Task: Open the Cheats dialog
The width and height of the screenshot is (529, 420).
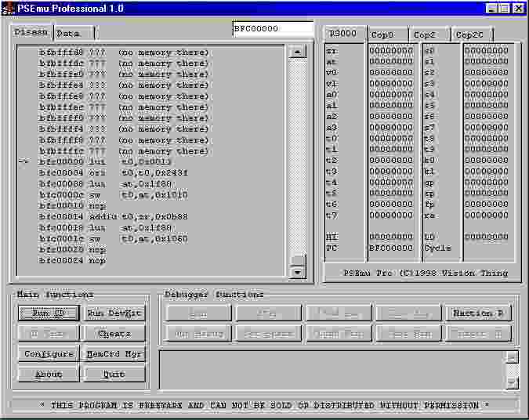Action: [114, 334]
